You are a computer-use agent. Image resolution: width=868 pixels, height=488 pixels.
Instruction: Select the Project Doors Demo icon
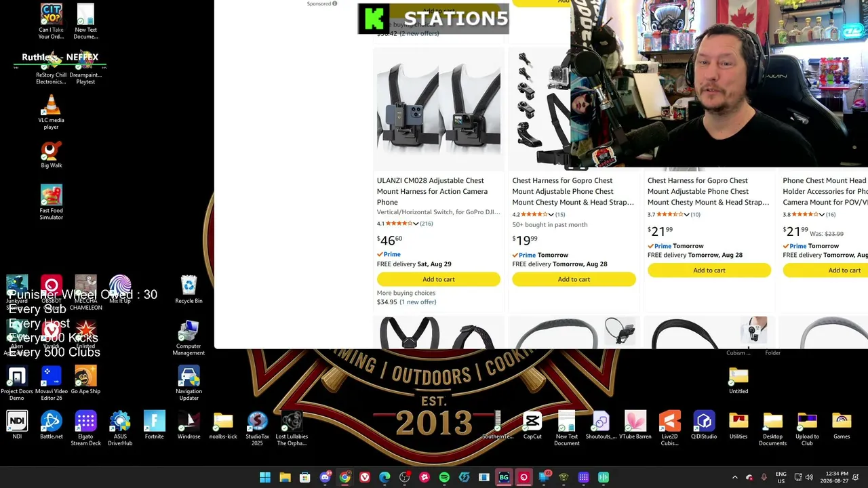pyautogui.click(x=17, y=384)
